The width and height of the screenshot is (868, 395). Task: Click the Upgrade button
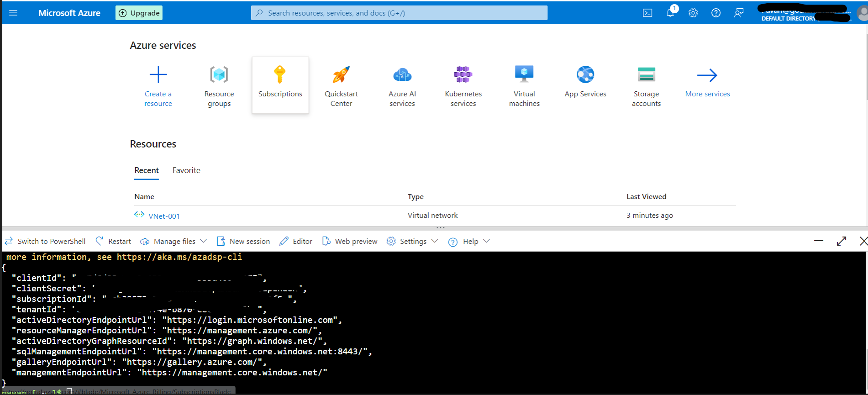click(139, 13)
